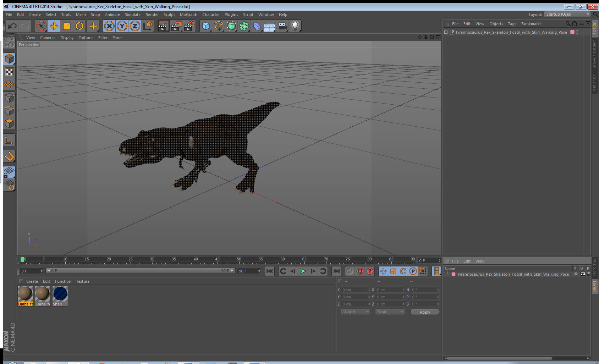Open Scale mode dropdown in coordinates
Screen dimensions: 599x364
pos(390,312)
